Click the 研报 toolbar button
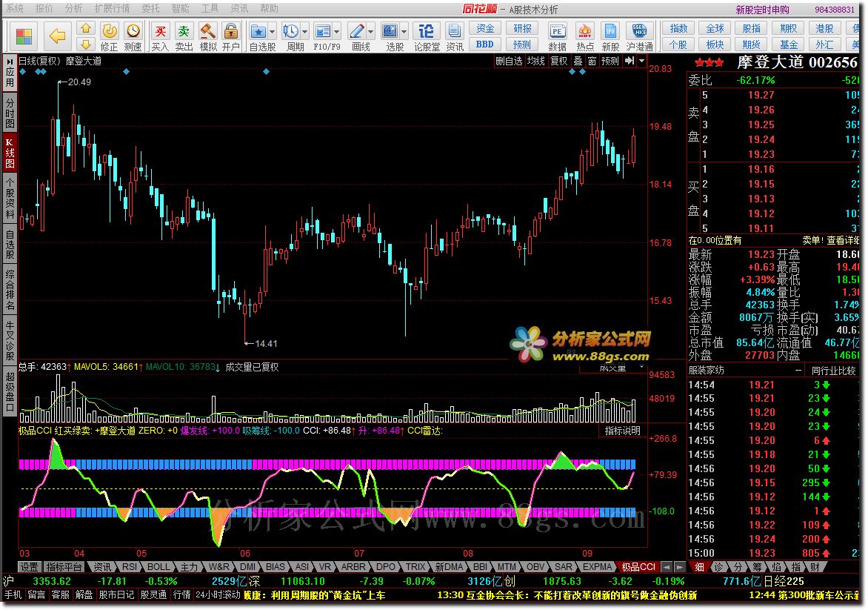Screen dimensions: 868x610 coord(522,28)
